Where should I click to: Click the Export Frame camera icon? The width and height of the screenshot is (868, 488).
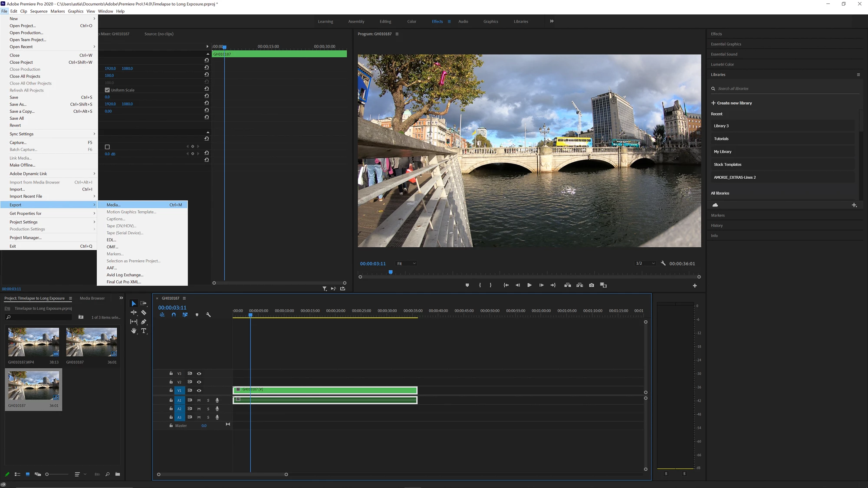(x=591, y=285)
